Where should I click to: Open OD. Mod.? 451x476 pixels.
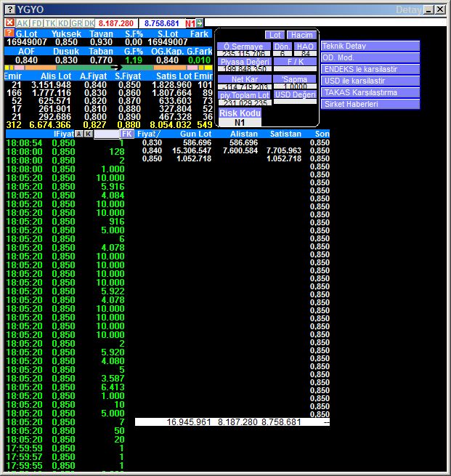tap(370, 57)
